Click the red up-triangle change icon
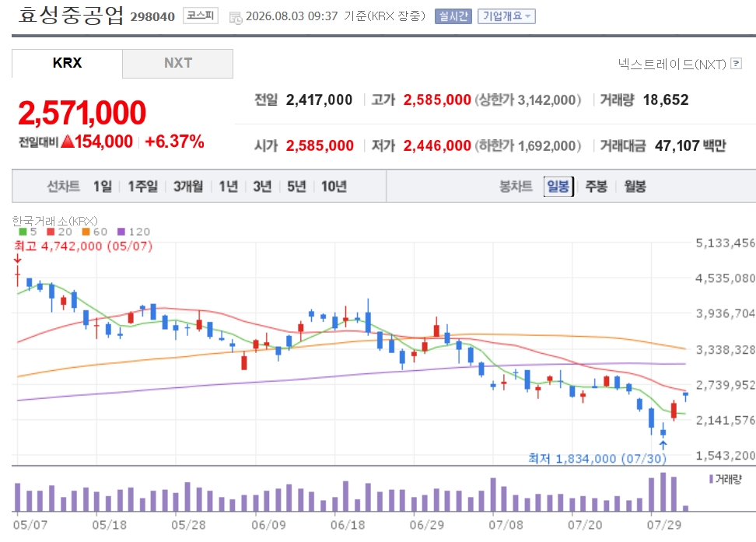This screenshot has width=756, height=542. 68,142
